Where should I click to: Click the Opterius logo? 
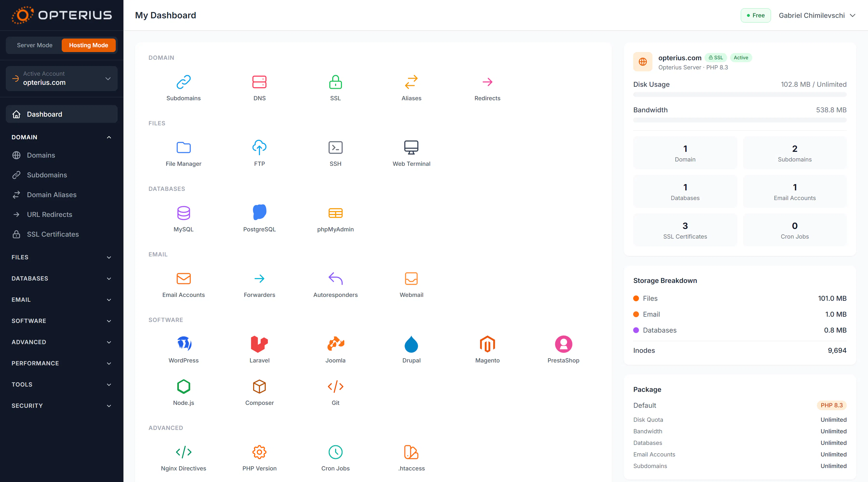click(62, 15)
